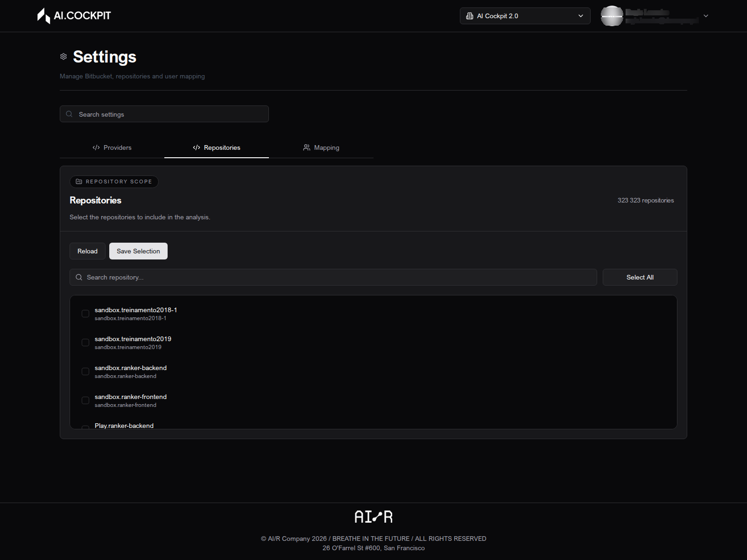The image size is (747, 560).
Task: Tick the sandbox.ranker-backend checkbox
Action: point(85,371)
